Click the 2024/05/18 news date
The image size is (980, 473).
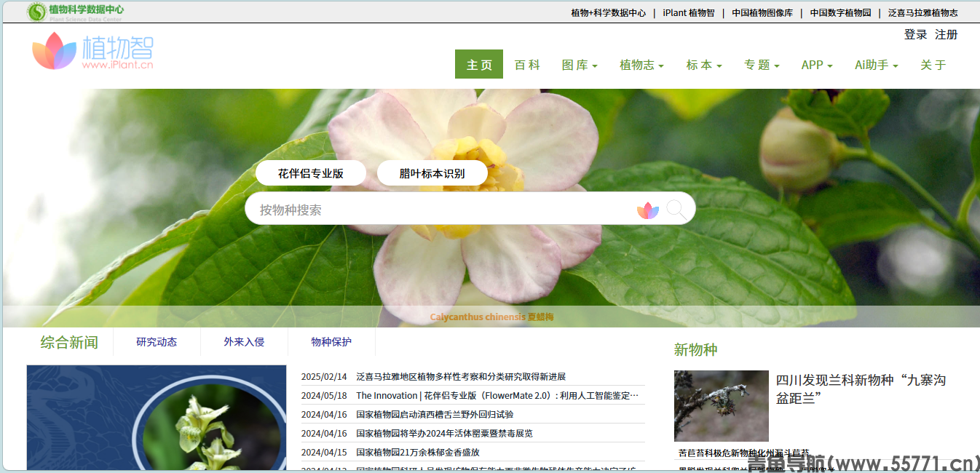(x=324, y=395)
